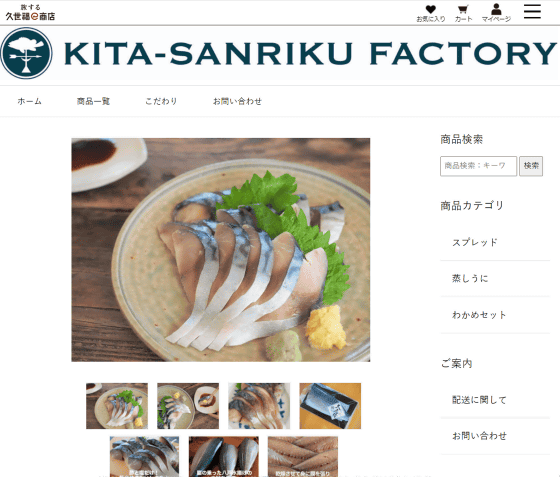Screen dimensions: 560x477
Task: Open My Page person icon
Action: (496, 14)
